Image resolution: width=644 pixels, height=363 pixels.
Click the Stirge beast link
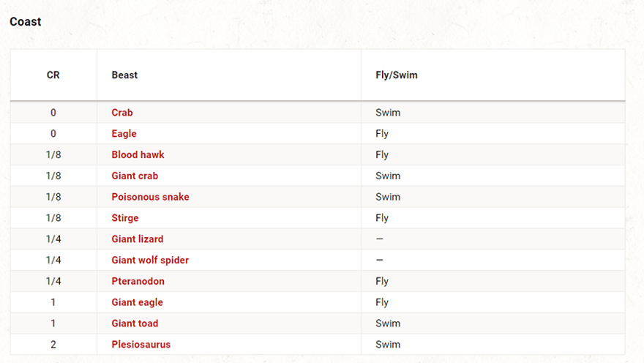tap(125, 218)
